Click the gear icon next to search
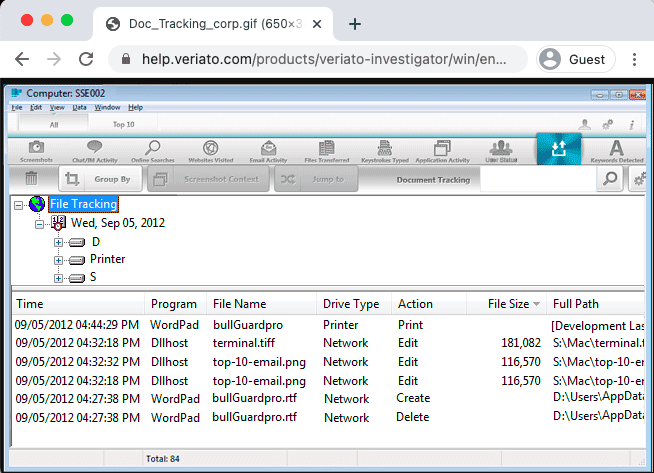This screenshot has height=473, width=654. [x=639, y=179]
